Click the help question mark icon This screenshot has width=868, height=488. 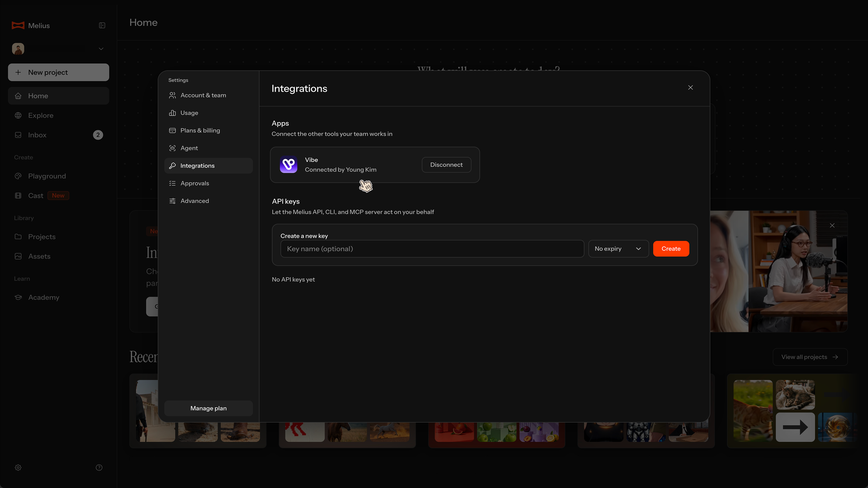point(99,467)
